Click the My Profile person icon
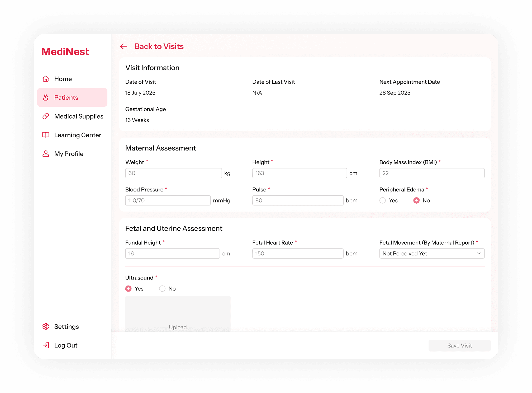This screenshot has width=532, height=393. coord(46,154)
